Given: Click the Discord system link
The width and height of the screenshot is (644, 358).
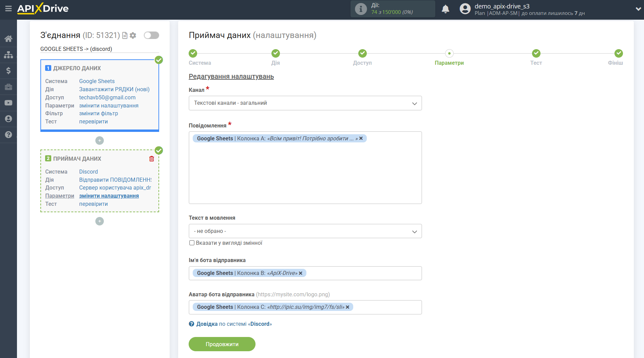Looking at the screenshot, I should click(x=88, y=172).
